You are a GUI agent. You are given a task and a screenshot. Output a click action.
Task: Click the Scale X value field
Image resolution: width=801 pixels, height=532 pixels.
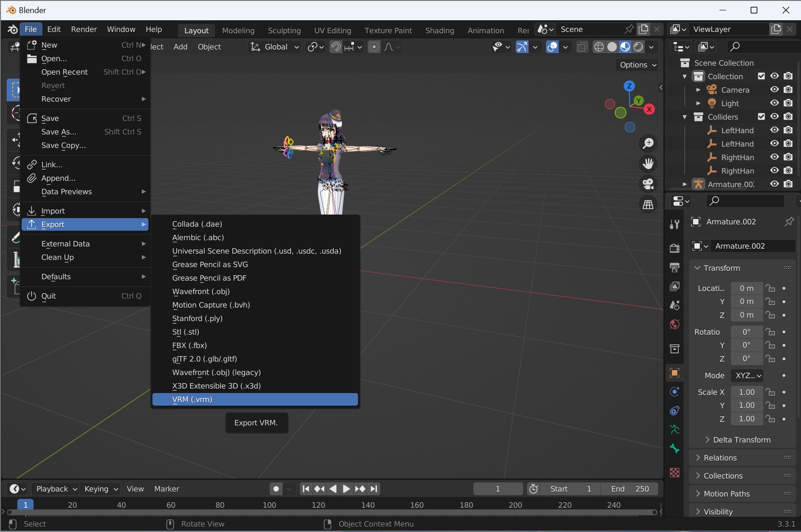click(747, 392)
